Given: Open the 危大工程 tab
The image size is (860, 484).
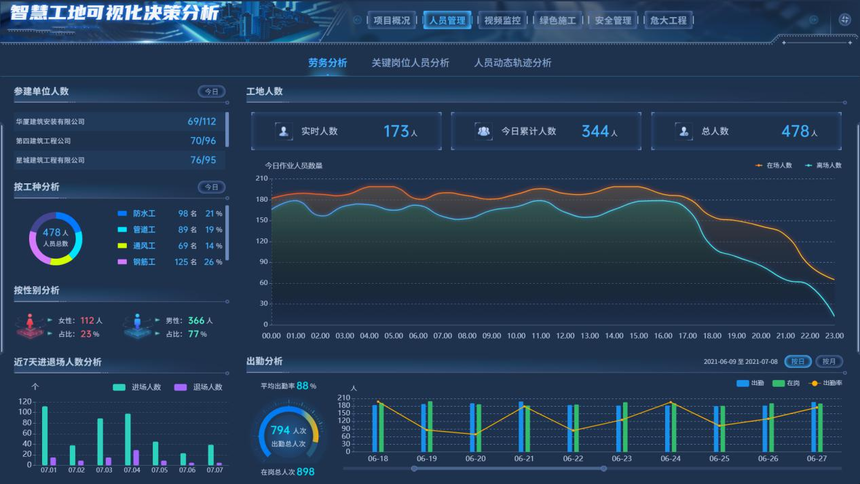Looking at the screenshot, I should 669,20.
